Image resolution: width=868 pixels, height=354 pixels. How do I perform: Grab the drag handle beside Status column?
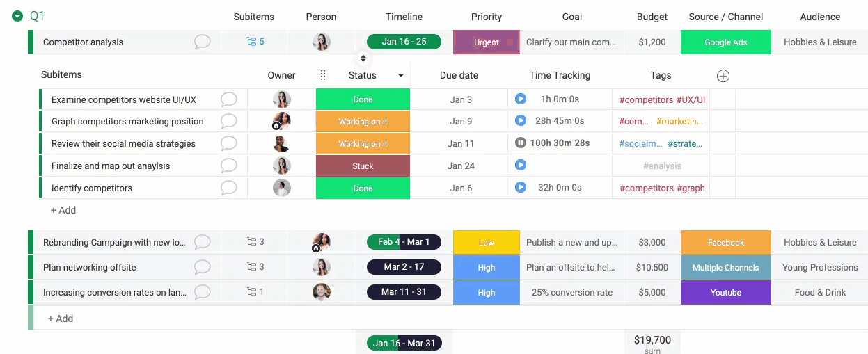click(323, 75)
